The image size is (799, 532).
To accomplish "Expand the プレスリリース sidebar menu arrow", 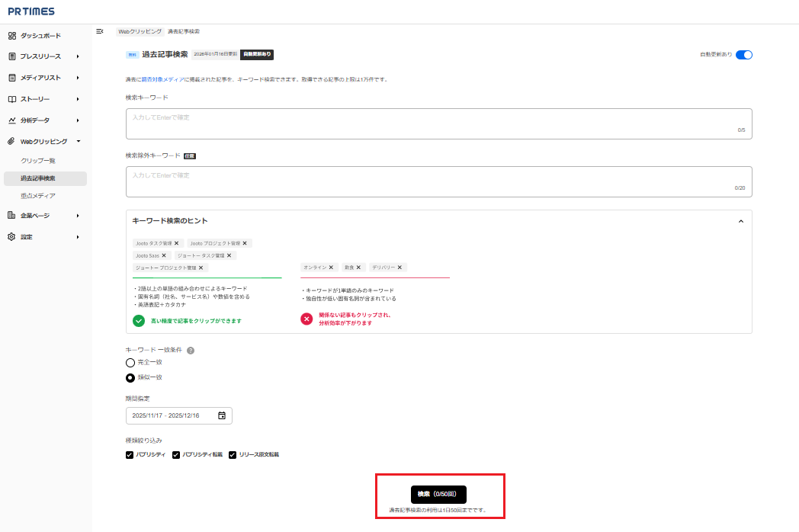I will 78,56.
